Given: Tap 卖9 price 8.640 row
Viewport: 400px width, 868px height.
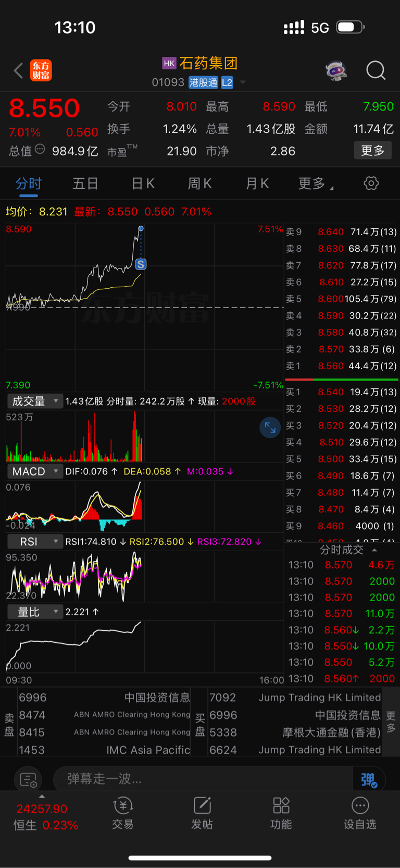Looking at the screenshot, I should (x=342, y=231).
